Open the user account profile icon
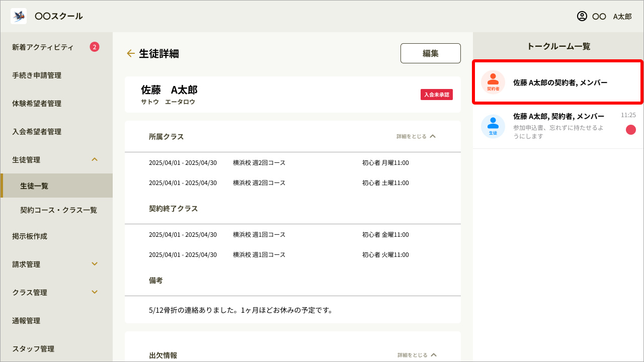The width and height of the screenshot is (644, 362). tap(582, 16)
